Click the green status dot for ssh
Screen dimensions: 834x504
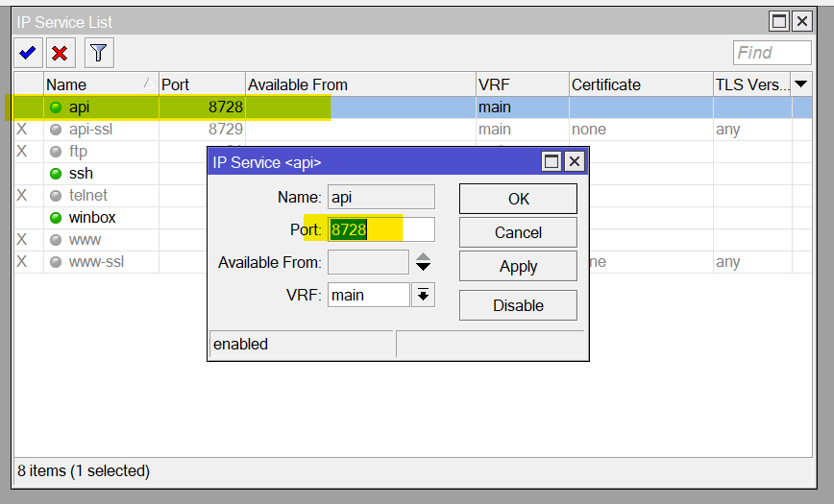[56, 174]
